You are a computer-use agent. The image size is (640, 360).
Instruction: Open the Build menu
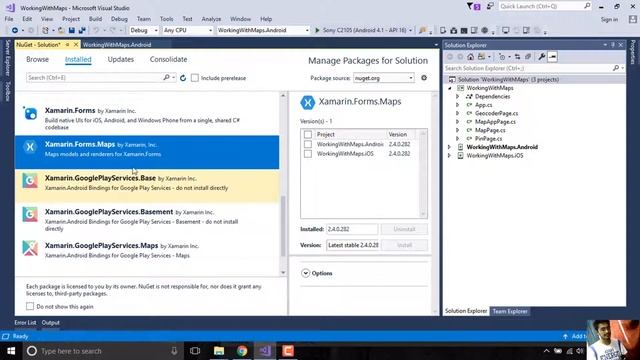coord(95,19)
